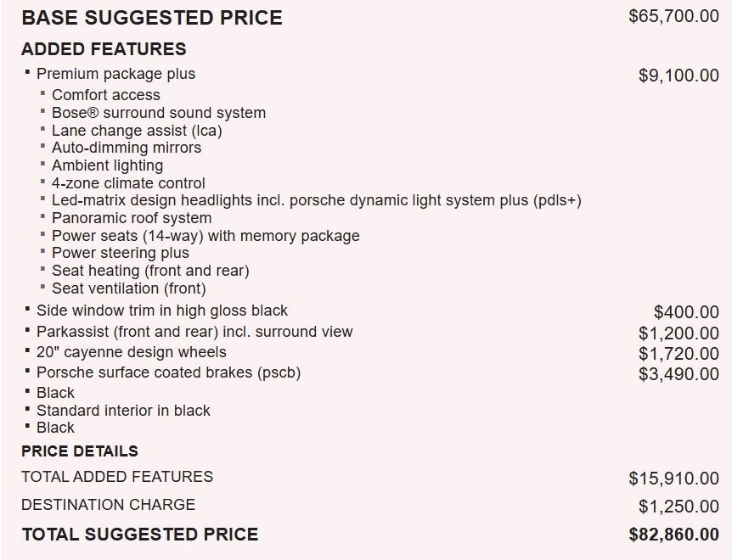
Task: Select the Added Features section heading
Action: [x=104, y=49]
